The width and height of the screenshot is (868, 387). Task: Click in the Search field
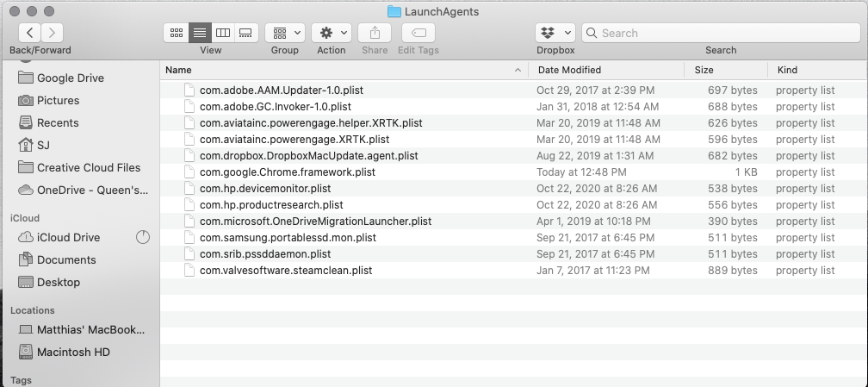tap(723, 33)
